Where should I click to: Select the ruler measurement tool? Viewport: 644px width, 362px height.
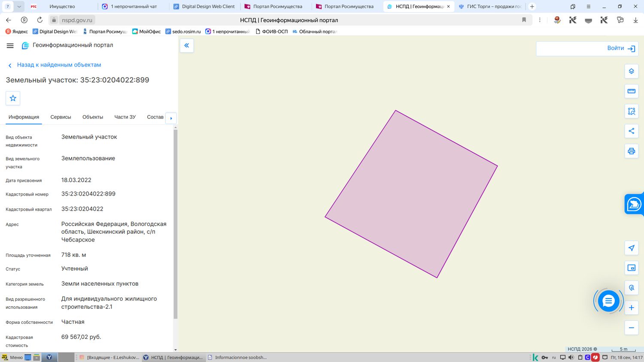click(x=631, y=91)
